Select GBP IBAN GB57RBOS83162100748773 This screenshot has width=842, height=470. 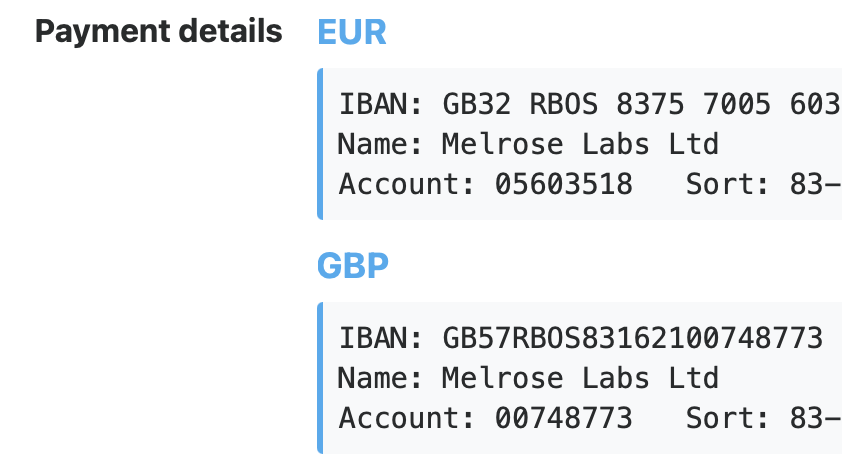tap(633, 338)
